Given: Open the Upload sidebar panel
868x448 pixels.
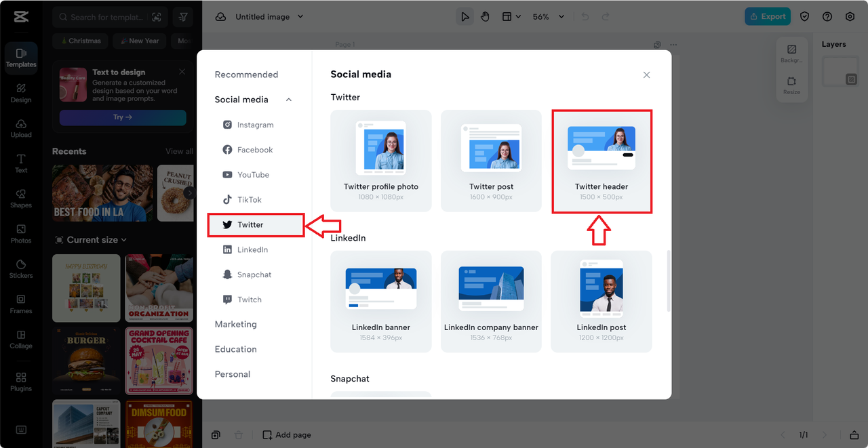Looking at the screenshot, I should pyautogui.click(x=21, y=128).
